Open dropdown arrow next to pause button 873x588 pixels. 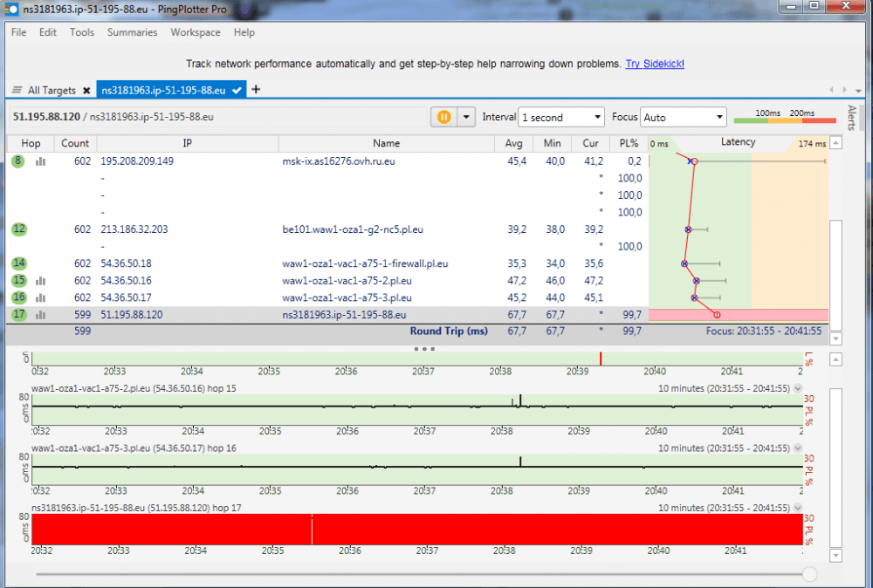pos(466,117)
